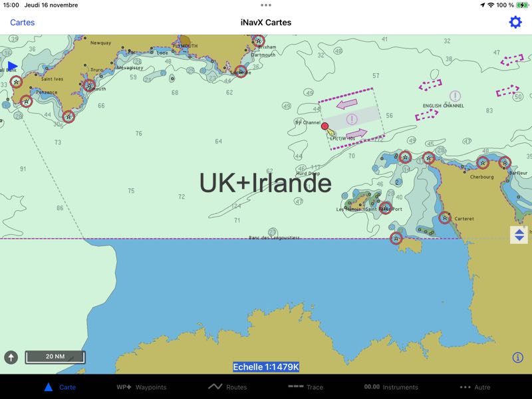Switch to the Carte tab
Image resolution: width=532 pixels, height=399 pixels.
tap(60, 387)
